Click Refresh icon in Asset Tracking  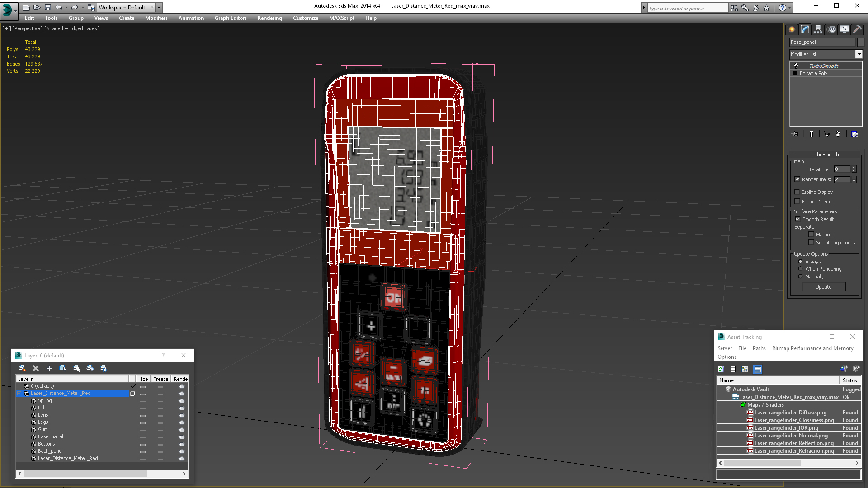click(721, 369)
